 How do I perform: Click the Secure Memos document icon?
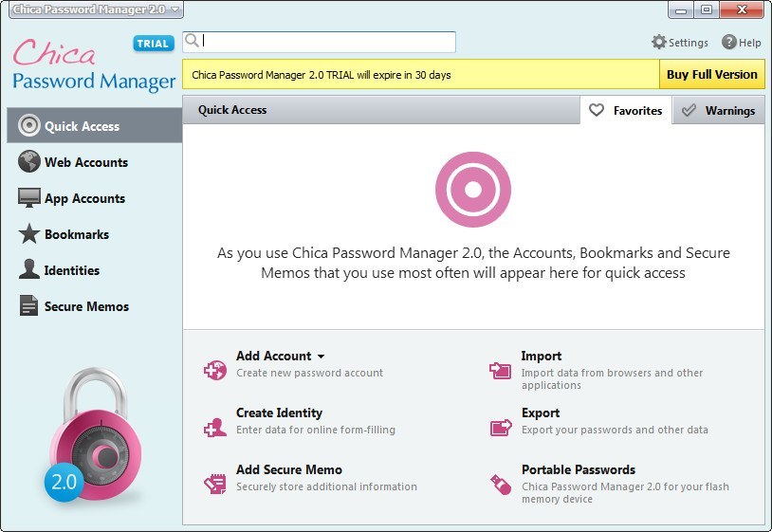(28, 305)
